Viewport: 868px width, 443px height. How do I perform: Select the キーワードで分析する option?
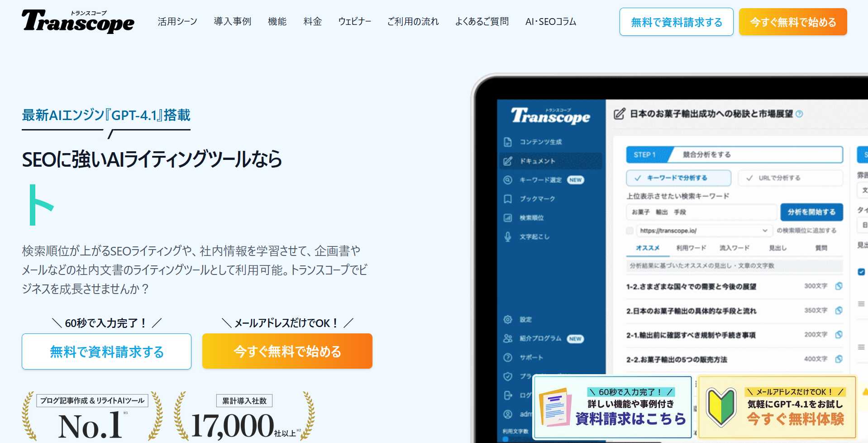coord(678,178)
